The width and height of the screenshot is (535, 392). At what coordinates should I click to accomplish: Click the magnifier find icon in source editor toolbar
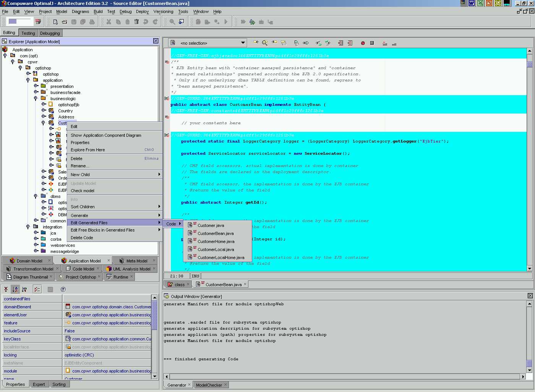pos(265,43)
